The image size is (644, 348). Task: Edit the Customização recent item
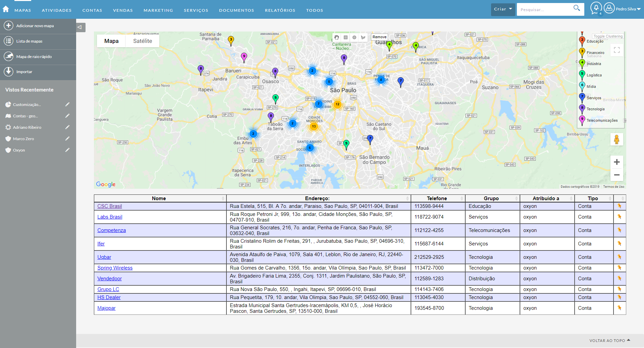click(x=67, y=104)
